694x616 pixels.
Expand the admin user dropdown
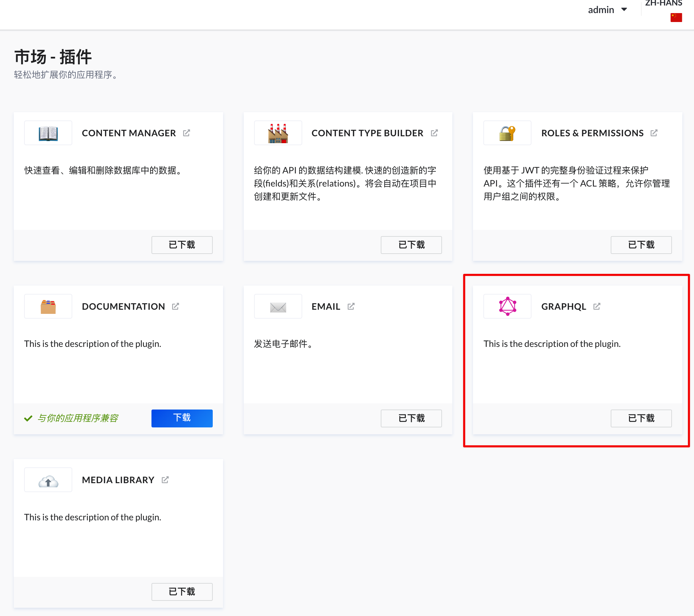tap(607, 10)
